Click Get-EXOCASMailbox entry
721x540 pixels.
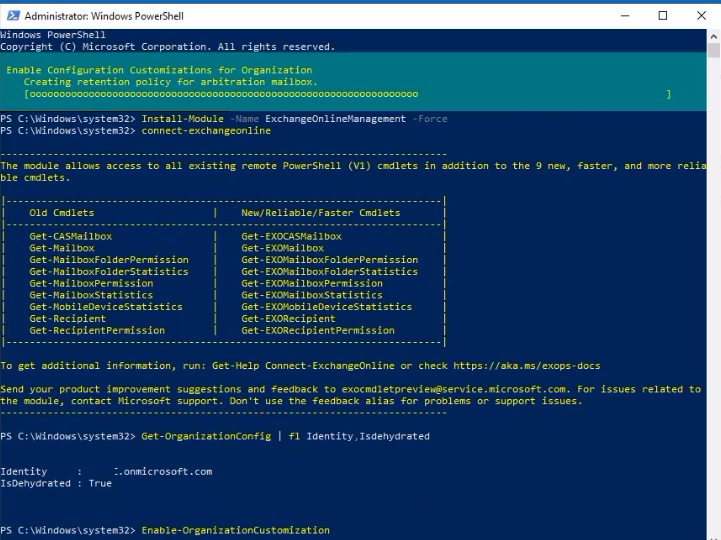pyautogui.click(x=292, y=236)
